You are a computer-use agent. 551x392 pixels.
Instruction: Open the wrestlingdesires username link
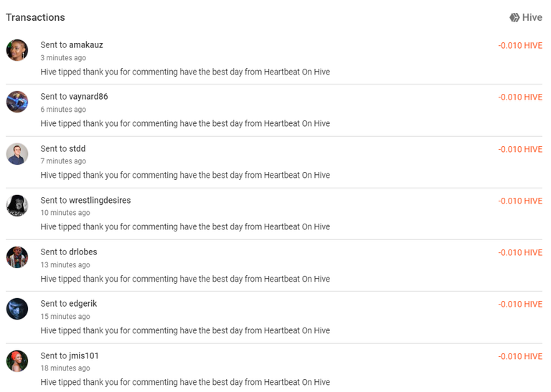100,200
